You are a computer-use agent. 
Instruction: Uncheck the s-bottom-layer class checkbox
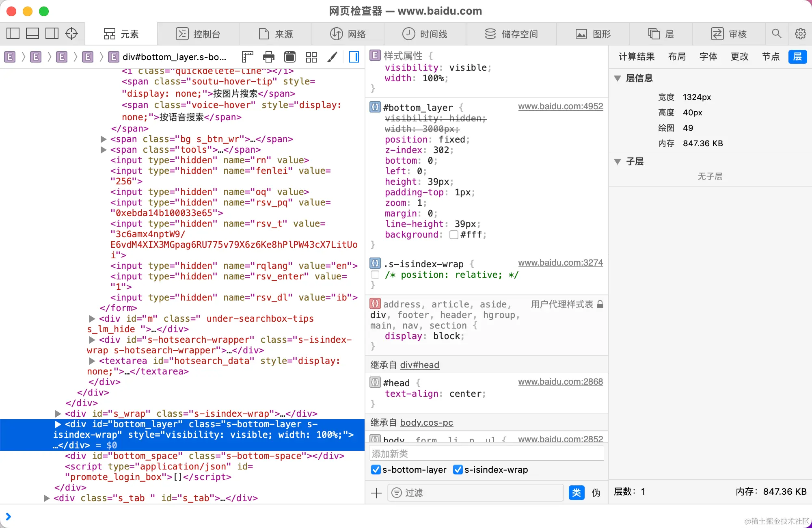tap(376, 470)
